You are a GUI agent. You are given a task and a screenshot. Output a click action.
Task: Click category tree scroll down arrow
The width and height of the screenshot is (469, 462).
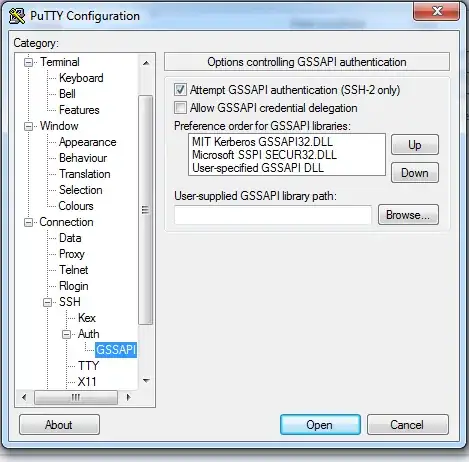click(146, 380)
